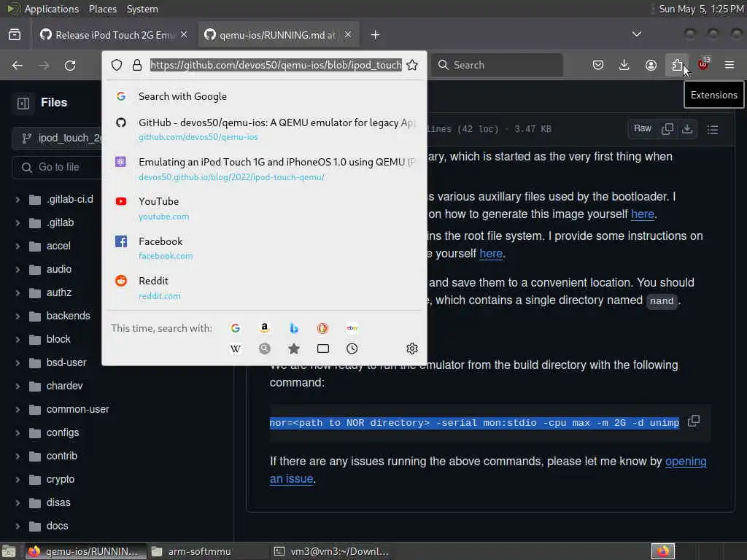
Task: Select Search with Google suggestion
Action: (264, 97)
